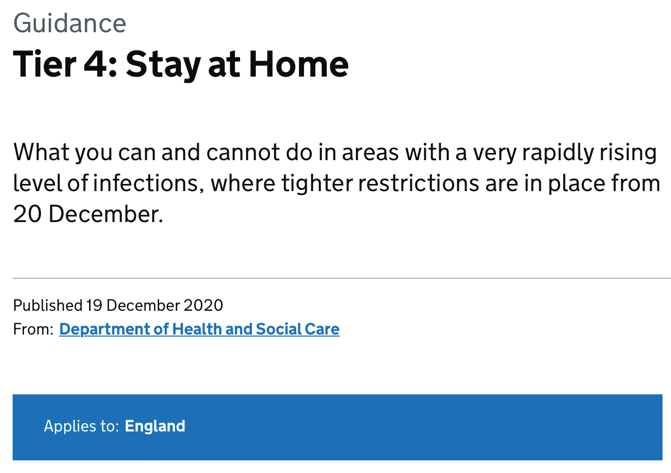The image size is (671, 473).
Task: Click the 'From:' label
Action: (x=32, y=329)
